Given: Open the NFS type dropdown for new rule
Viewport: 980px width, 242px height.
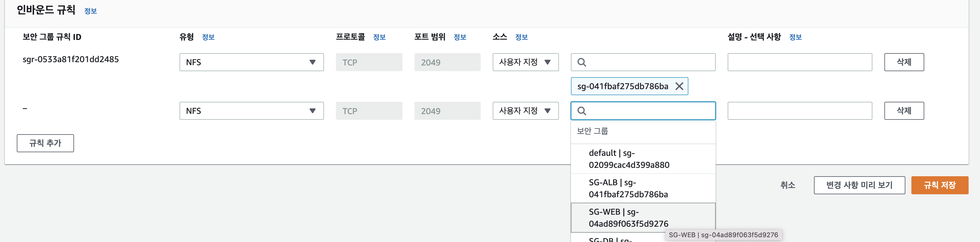Looking at the screenshot, I should (x=251, y=111).
